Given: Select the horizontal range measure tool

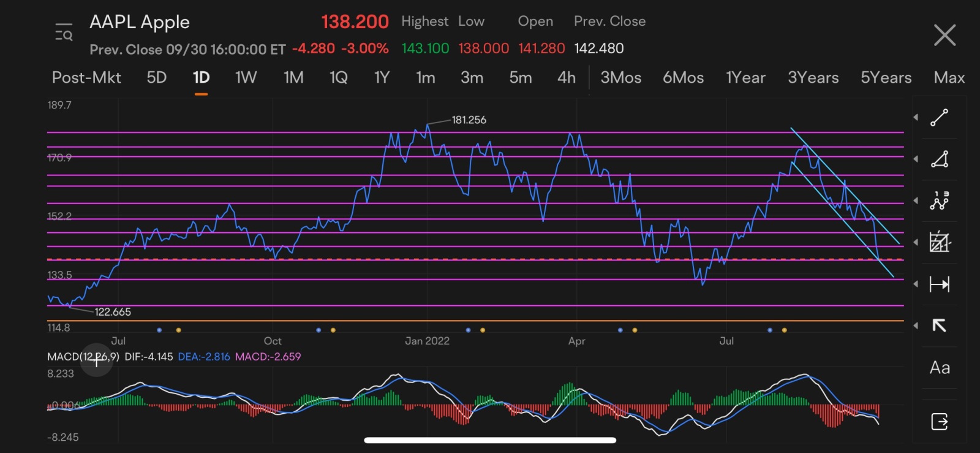Looking at the screenshot, I should [940, 284].
